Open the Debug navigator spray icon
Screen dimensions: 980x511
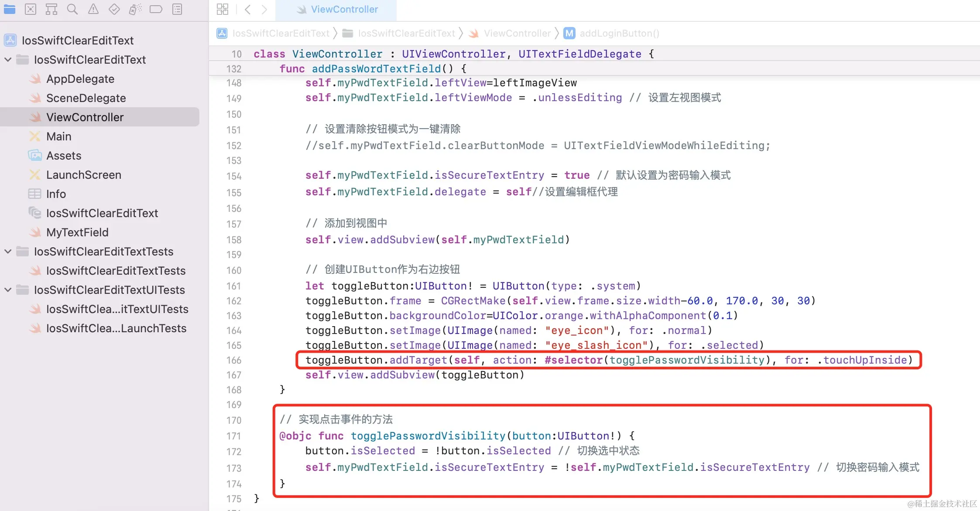point(135,9)
